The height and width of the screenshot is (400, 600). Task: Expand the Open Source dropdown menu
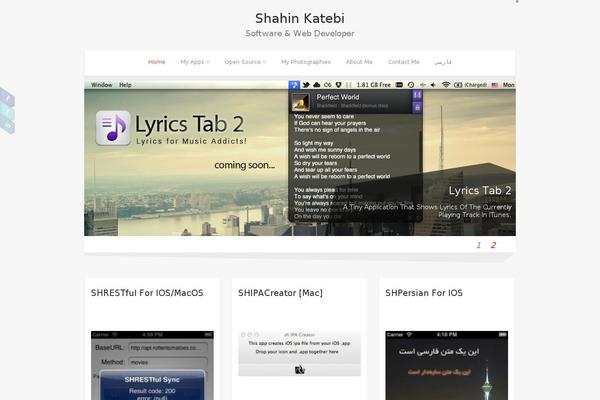point(245,62)
